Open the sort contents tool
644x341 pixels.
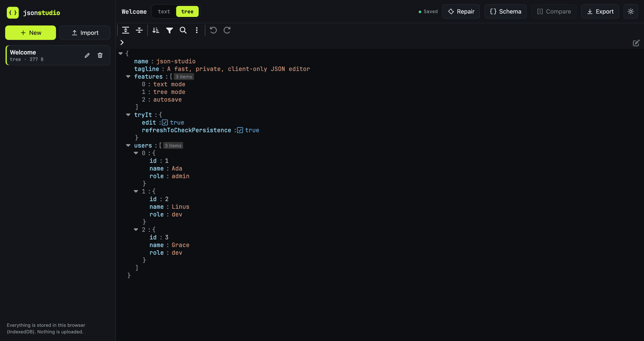coord(156,30)
